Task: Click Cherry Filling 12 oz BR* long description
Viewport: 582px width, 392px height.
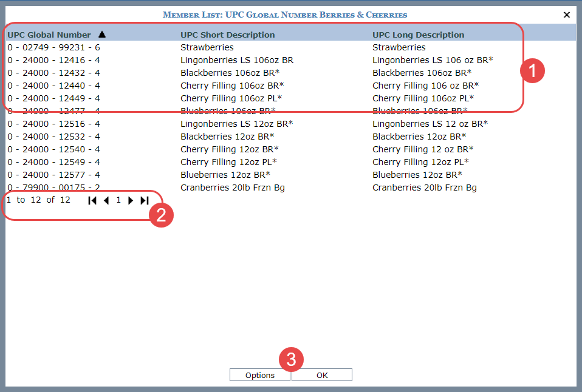Action: coord(423,149)
